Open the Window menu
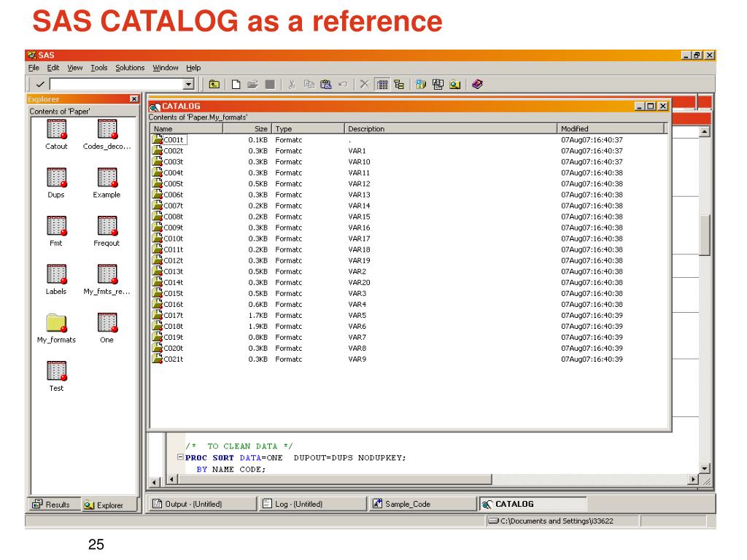This screenshot has height=560, width=747. click(166, 68)
